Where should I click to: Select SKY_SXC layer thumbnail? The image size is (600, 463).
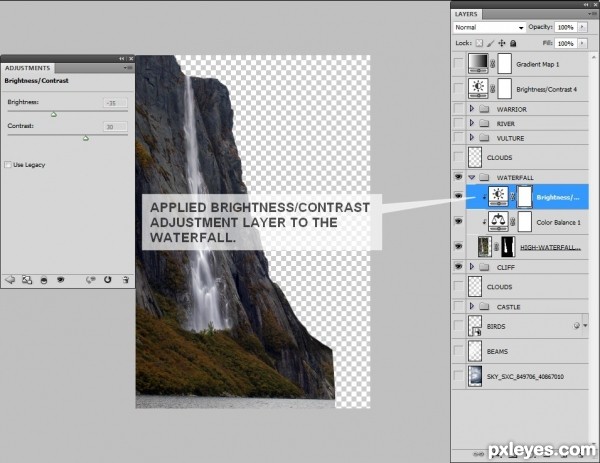(x=475, y=376)
